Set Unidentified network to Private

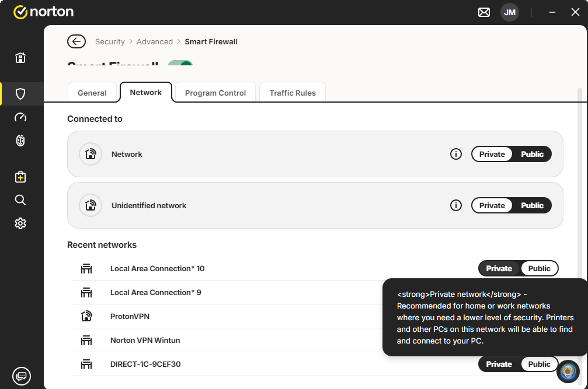click(x=492, y=205)
